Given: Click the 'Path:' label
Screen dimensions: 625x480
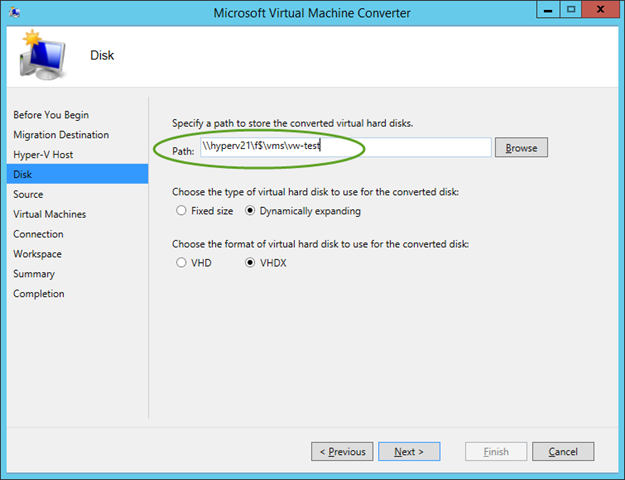Looking at the screenshot, I should (x=183, y=151).
